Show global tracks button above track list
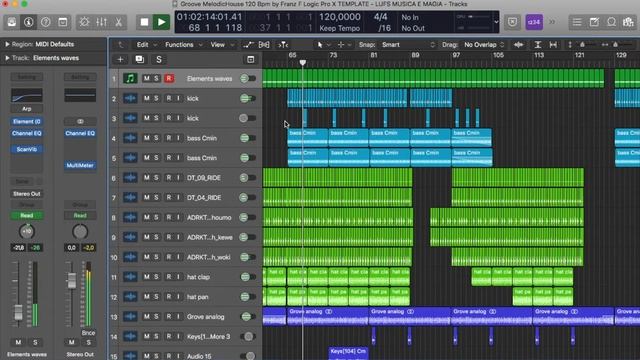 (251, 60)
